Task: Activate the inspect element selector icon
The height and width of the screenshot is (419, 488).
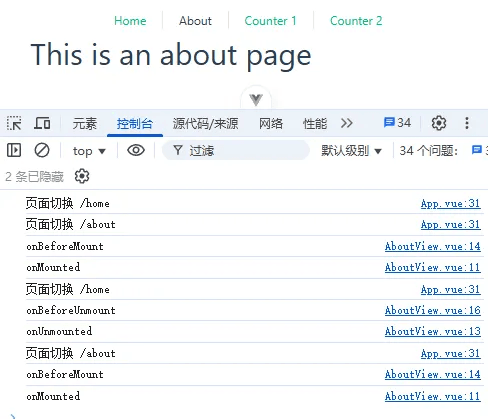Action: tap(14, 123)
